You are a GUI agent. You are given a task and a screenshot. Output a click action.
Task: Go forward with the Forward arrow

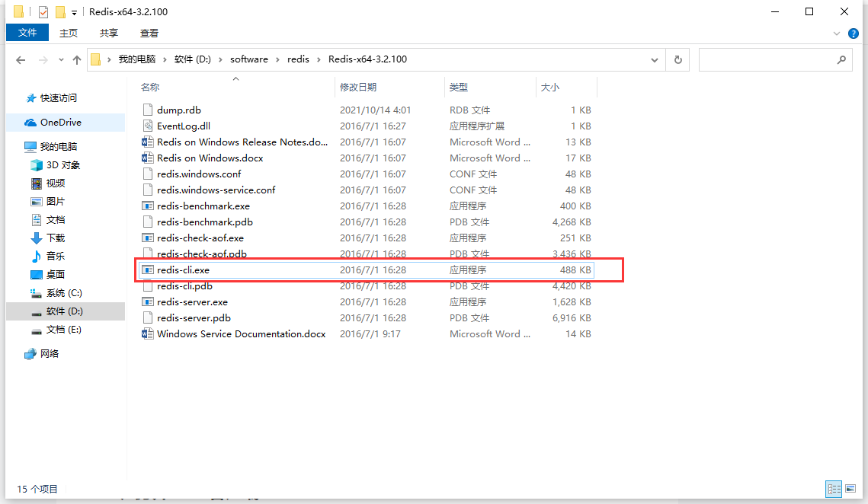(43, 59)
